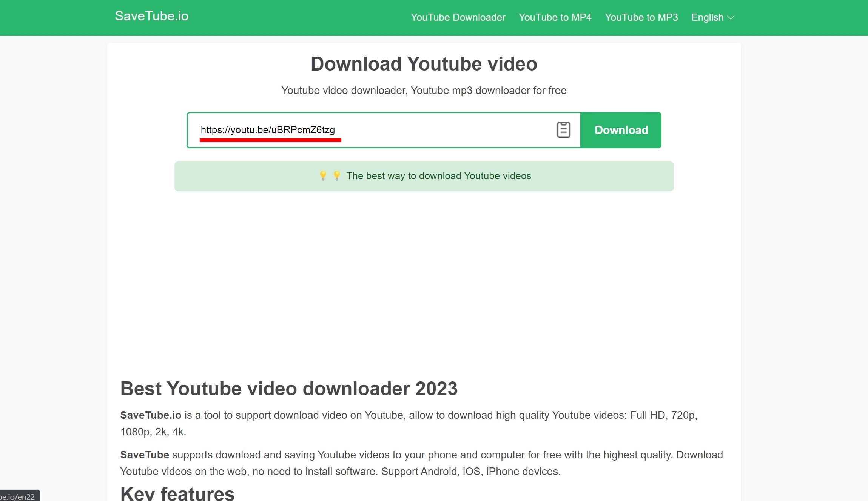The height and width of the screenshot is (501, 868).
Task: Click the clipboard paste icon in the URL field
Action: (563, 130)
